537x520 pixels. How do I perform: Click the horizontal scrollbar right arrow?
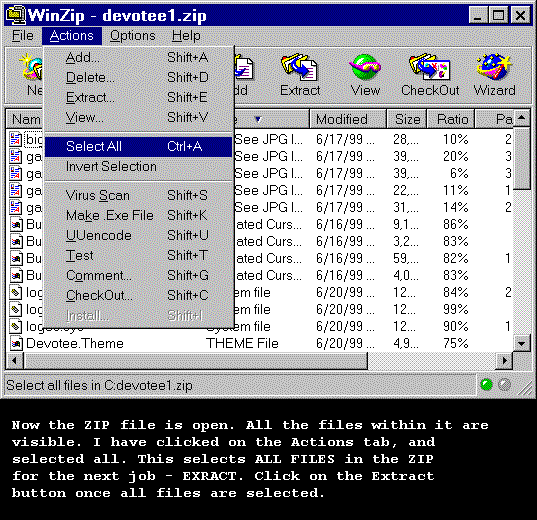click(x=505, y=361)
